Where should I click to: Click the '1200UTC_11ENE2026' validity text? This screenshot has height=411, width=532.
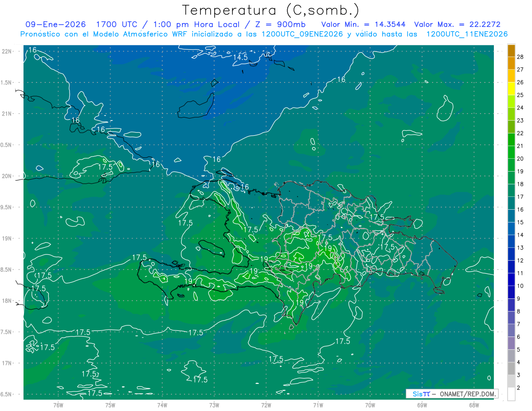467,34
